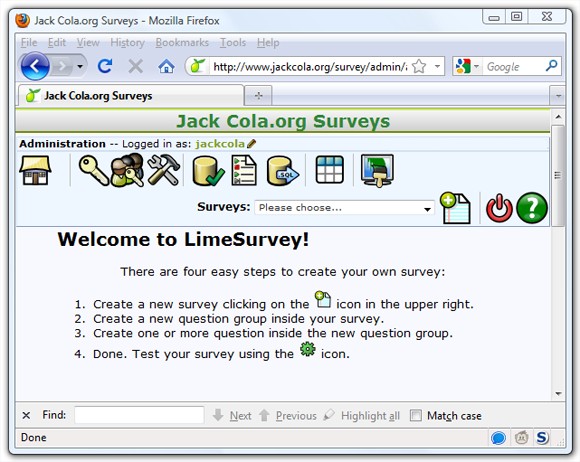Expand the Surveys 'Please choose...' dropdown
580x462 pixels.
(x=344, y=208)
